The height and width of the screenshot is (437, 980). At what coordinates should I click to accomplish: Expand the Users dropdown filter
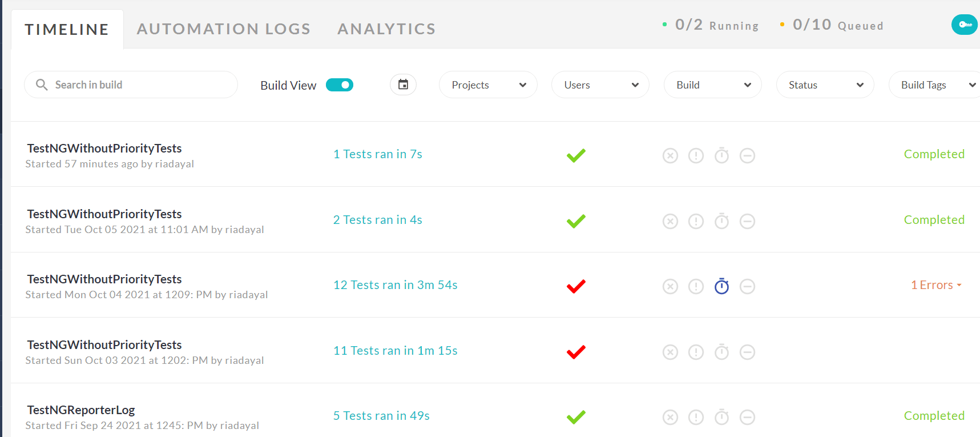600,85
